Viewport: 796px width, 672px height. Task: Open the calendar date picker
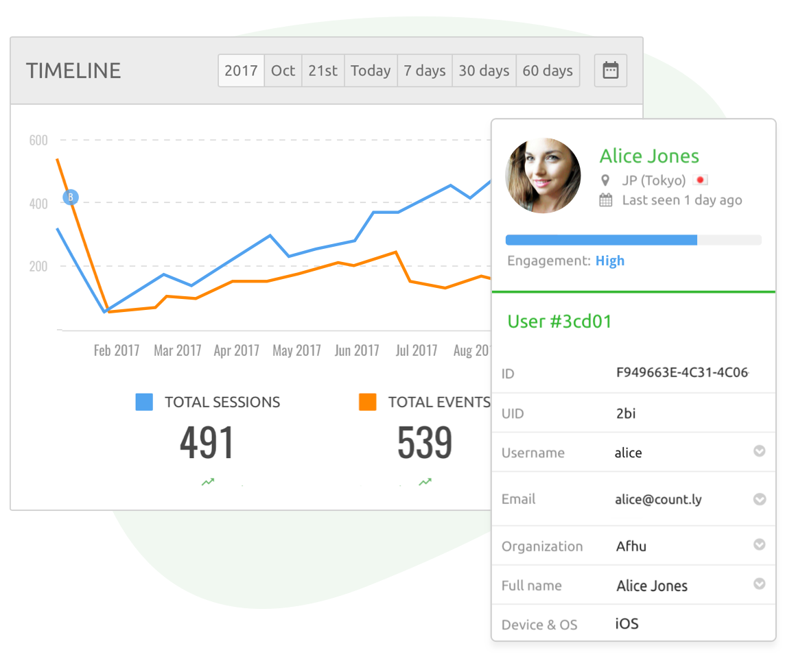click(x=610, y=71)
